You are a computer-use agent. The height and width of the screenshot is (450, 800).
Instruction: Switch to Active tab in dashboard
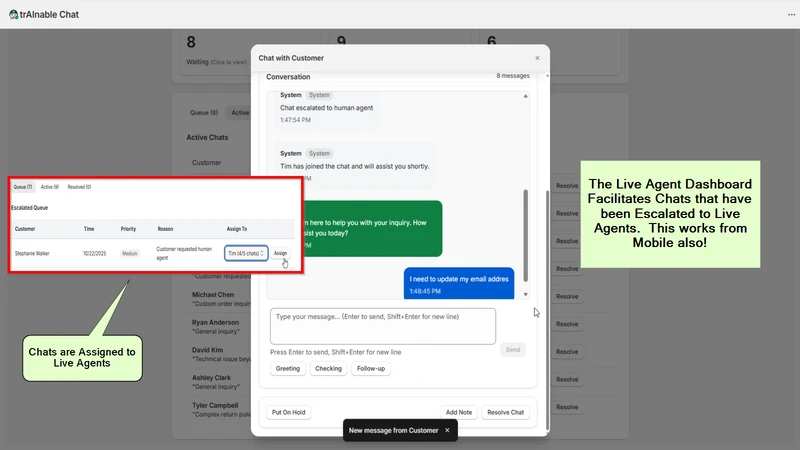239,113
